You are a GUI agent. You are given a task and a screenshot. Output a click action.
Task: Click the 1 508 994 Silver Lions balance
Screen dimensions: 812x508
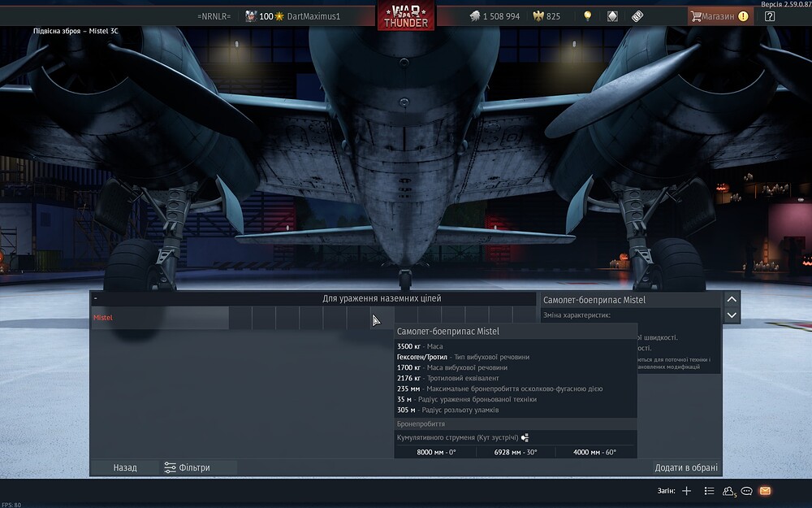point(501,16)
